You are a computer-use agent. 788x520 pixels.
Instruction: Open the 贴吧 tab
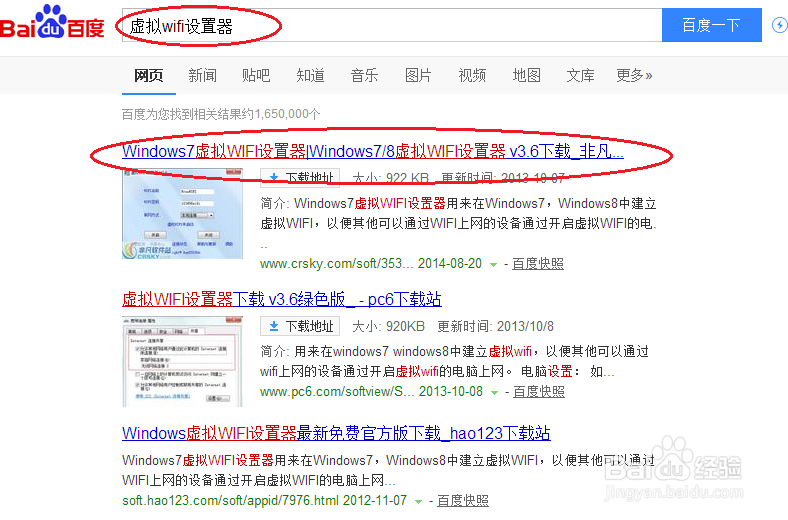coord(256,75)
